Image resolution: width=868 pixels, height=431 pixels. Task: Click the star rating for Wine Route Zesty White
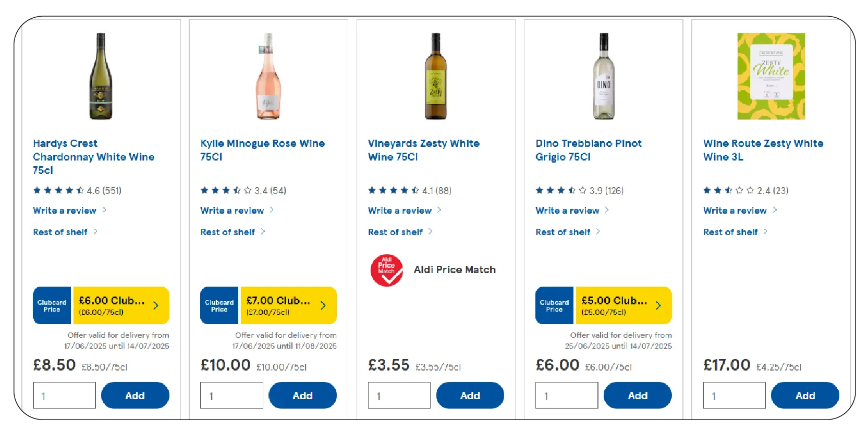point(727,190)
